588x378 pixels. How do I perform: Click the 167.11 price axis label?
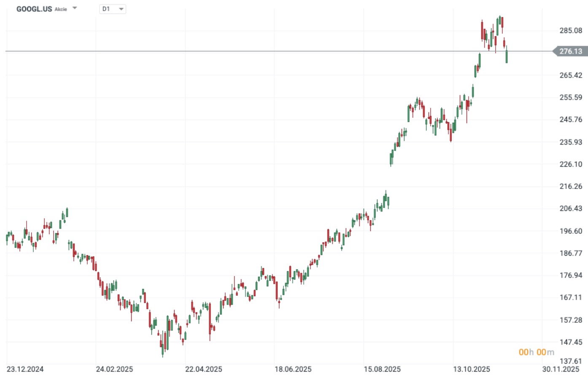click(x=571, y=297)
